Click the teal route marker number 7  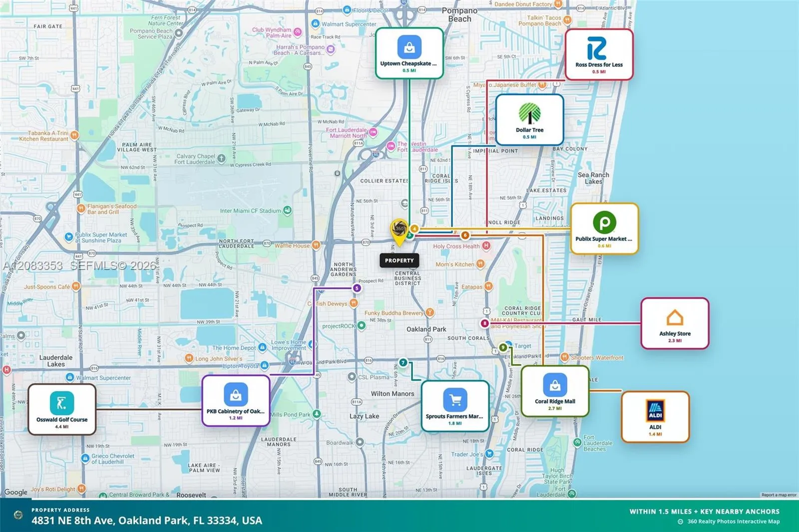pos(403,362)
